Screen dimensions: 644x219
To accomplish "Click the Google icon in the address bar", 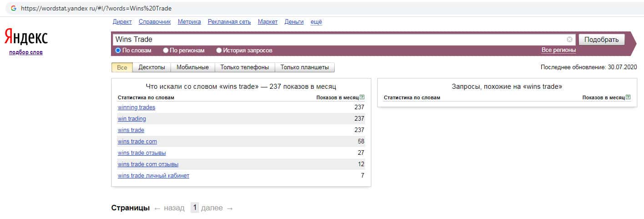I will click(x=14, y=8).
